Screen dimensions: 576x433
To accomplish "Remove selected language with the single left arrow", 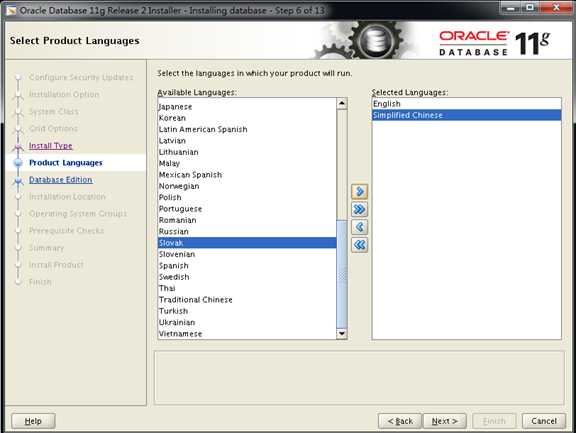I will (x=359, y=227).
